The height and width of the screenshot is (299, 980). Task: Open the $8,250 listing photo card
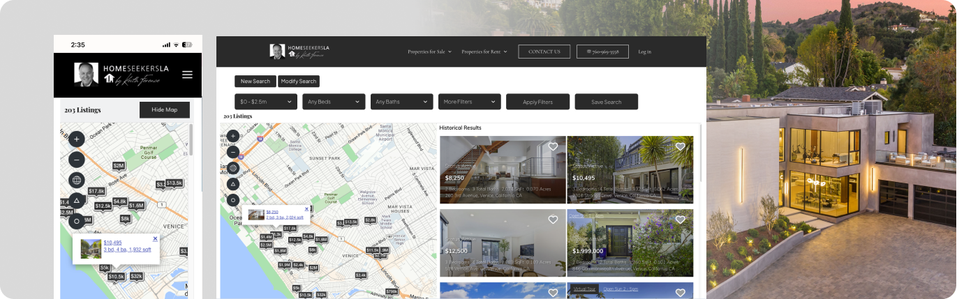pyautogui.click(x=503, y=169)
